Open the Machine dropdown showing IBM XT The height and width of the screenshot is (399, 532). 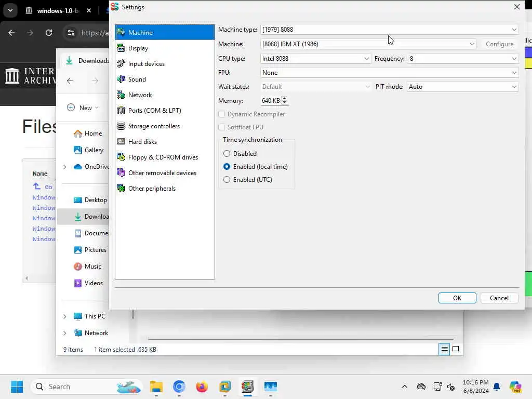point(368,44)
